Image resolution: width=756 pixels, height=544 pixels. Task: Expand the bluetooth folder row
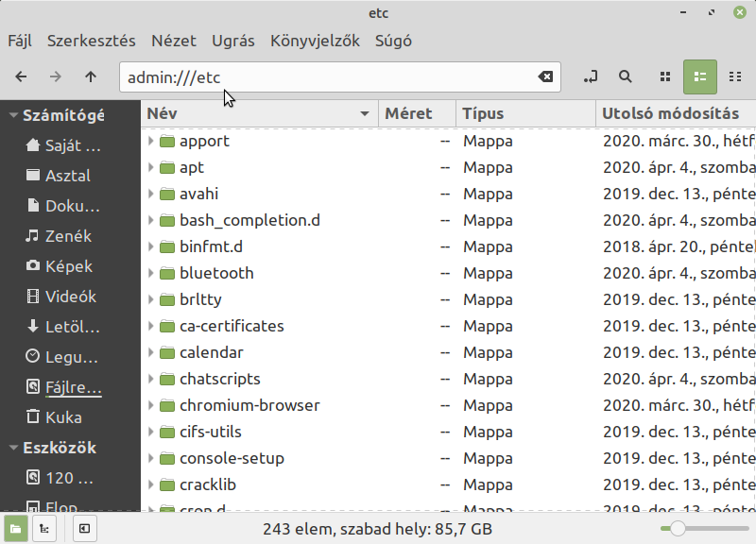point(150,273)
